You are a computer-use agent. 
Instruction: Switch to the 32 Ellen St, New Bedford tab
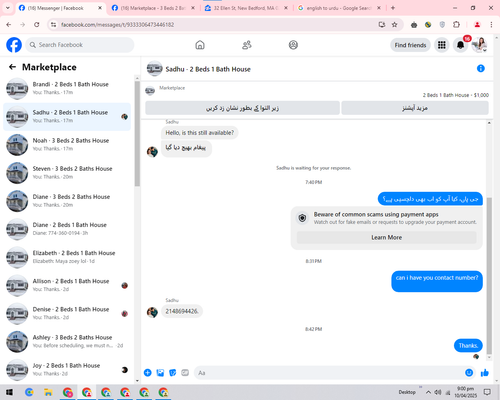tap(246, 8)
